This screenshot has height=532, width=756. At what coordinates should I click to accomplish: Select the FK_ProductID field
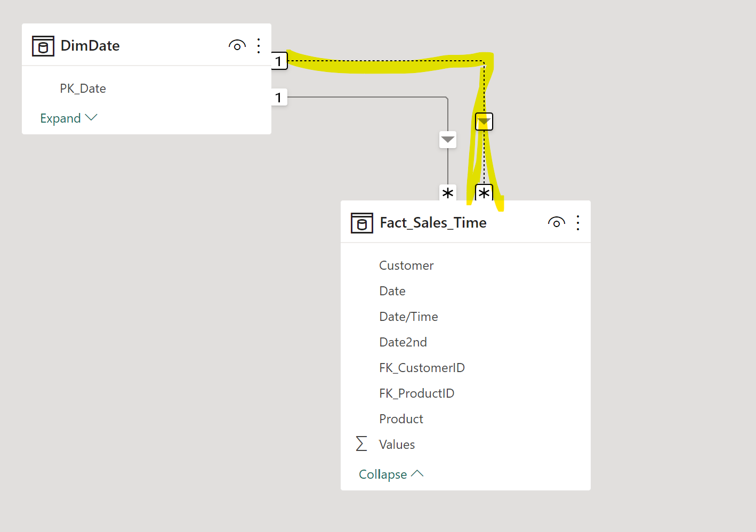click(416, 393)
